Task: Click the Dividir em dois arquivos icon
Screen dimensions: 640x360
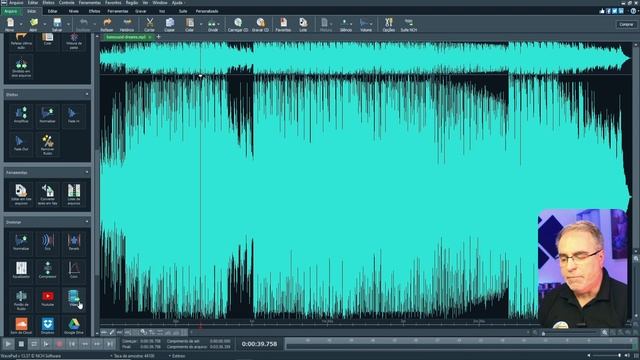Action: point(21,68)
